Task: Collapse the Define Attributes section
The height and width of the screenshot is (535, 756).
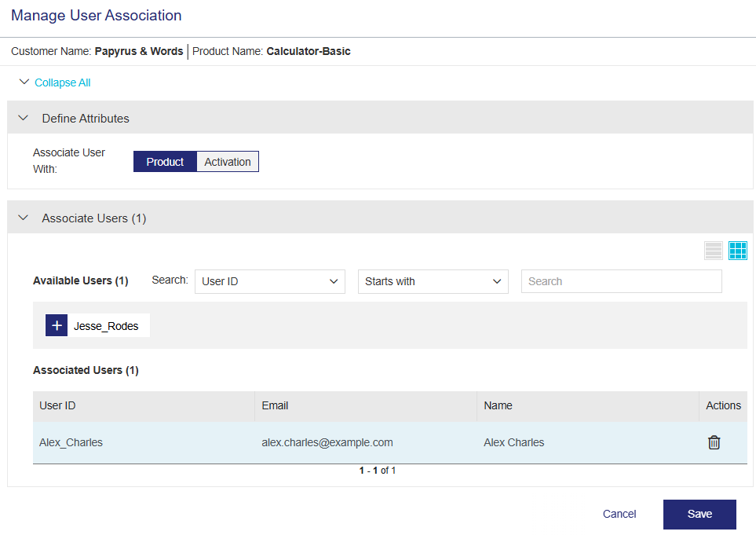Action: click(23, 119)
